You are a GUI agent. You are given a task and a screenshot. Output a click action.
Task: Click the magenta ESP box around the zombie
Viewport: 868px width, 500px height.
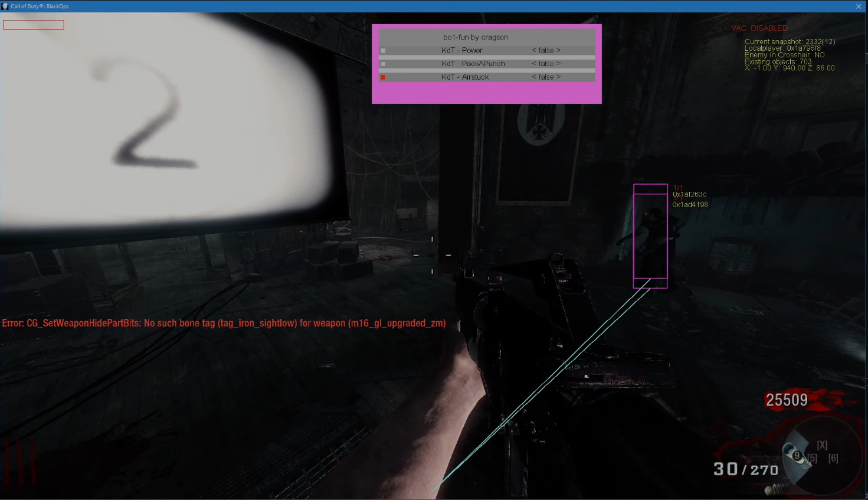650,235
